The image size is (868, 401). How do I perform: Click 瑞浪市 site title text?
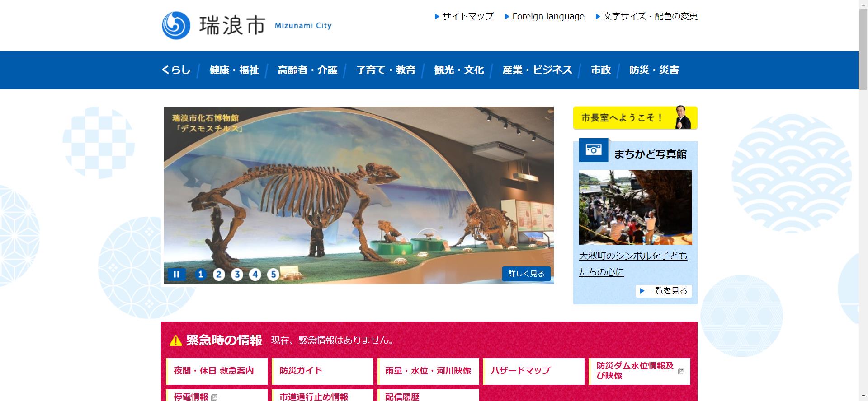232,26
